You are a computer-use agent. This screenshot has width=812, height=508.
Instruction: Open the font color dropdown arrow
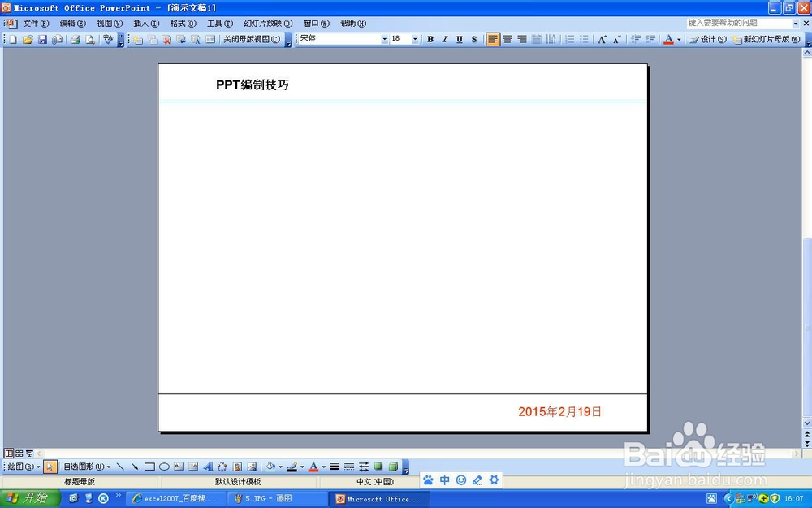tap(679, 39)
